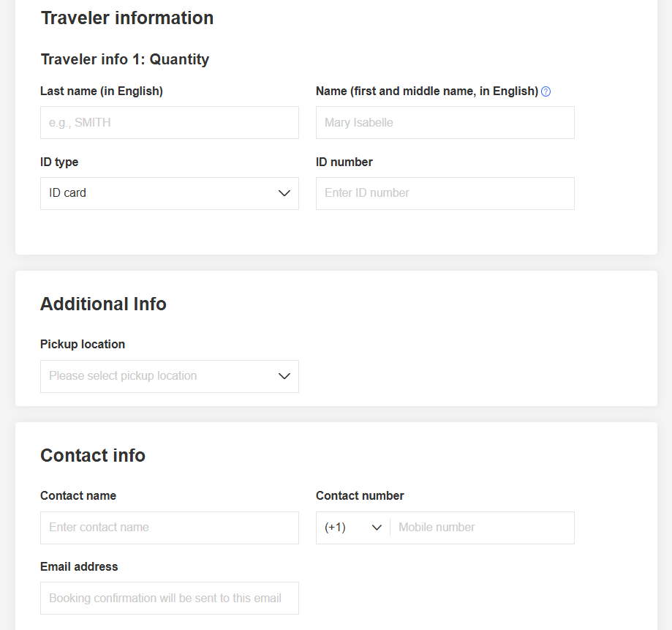Click the Traveler info 1: Quantity label
The image size is (672, 630).
(125, 59)
